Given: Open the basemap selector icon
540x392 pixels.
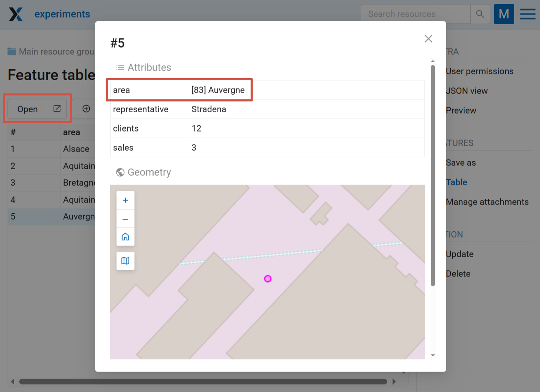Looking at the screenshot, I should tap(125, 261).
